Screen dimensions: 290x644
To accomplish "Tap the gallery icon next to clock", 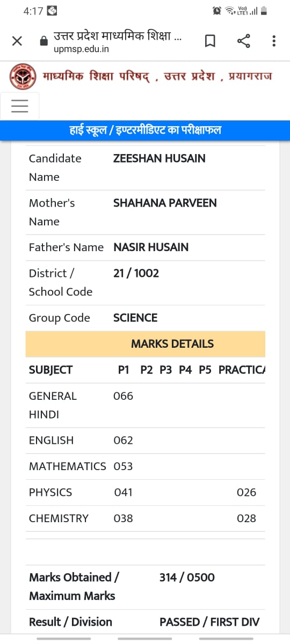I will (x=52, y=11).
